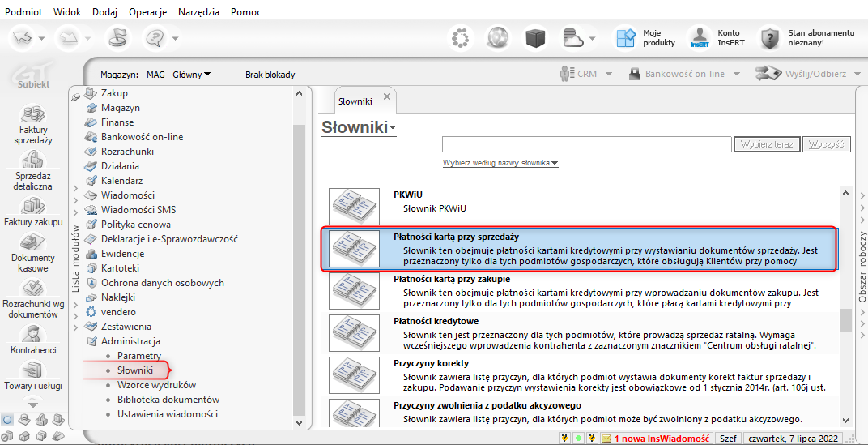This screenshot has height=445, width=868.
Task: Select Ustawienia wiadomości under Administracja
Action: pos(168,414)
